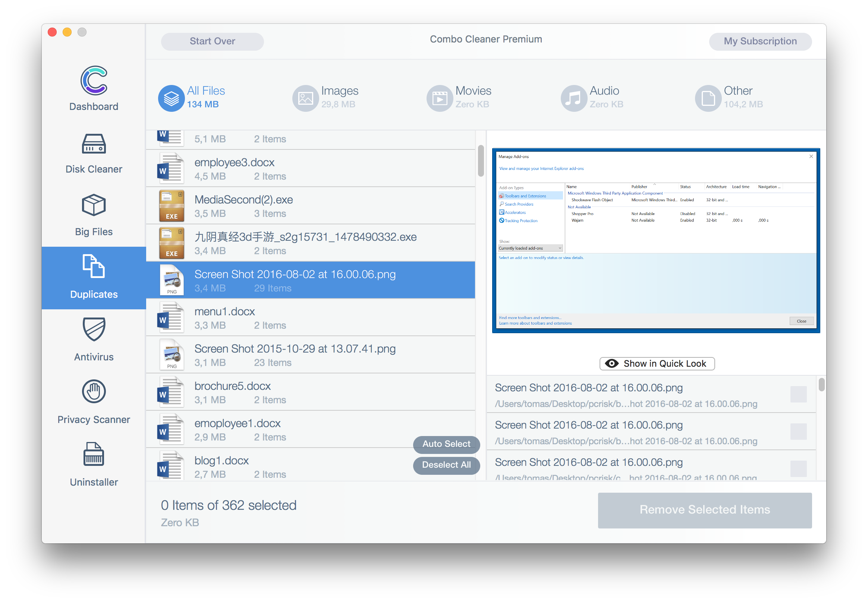Check first Screen Shot 2016-08-02 duplicate checkbox
868x603 pixels.
point(799,394)
